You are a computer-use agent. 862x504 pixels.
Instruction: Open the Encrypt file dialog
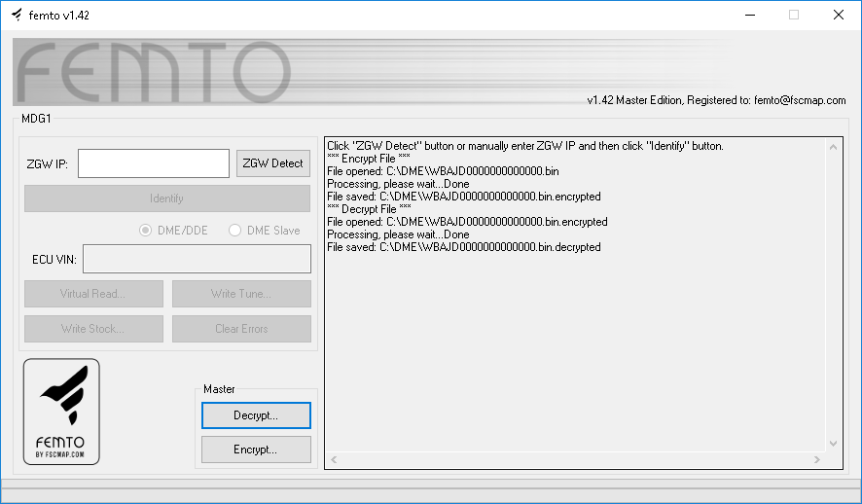coord(256,450)
